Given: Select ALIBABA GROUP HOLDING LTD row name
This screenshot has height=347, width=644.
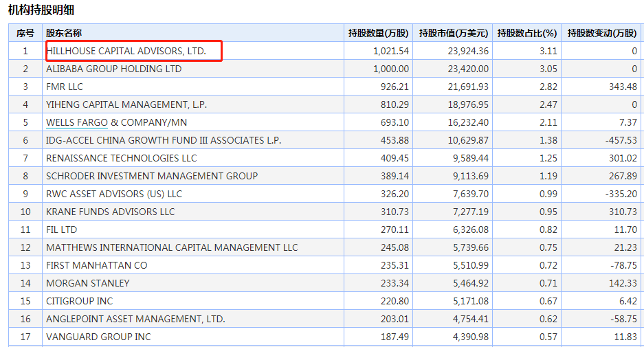Looking at the screenshot, I should (x=113, y=69).
